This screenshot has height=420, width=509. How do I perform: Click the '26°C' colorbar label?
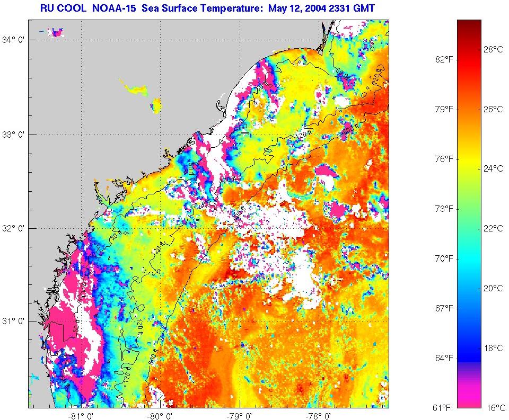(493, 109)
